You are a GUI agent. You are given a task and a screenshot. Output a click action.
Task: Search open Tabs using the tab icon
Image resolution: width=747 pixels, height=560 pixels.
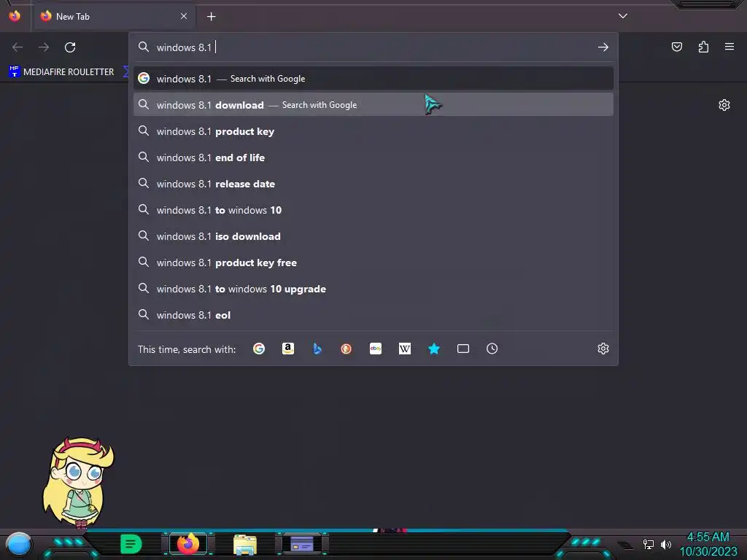pos(463,349)
